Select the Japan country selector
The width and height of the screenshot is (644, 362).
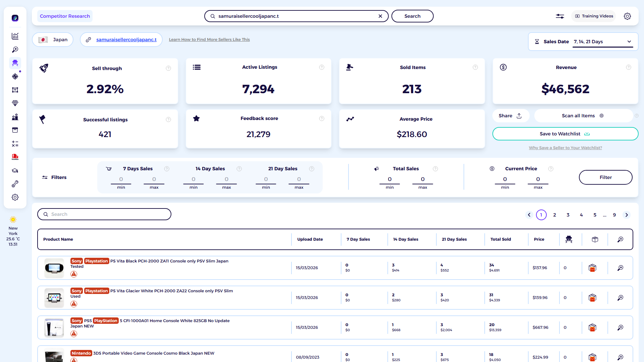[53, 40]
